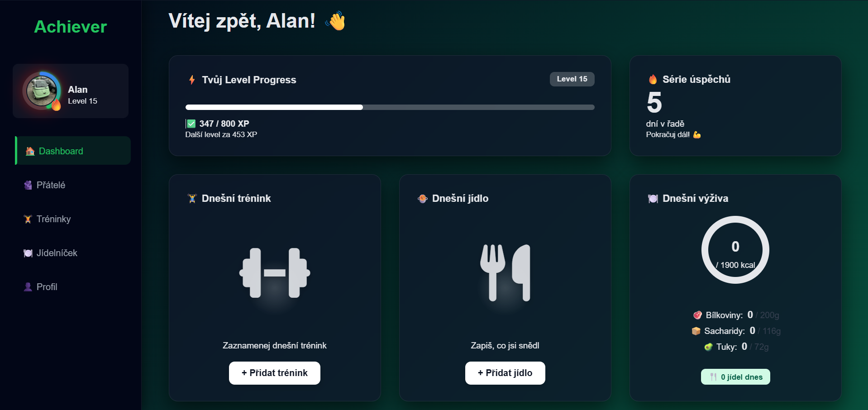Click the 0 jídel dnes badge

(735, 377)
